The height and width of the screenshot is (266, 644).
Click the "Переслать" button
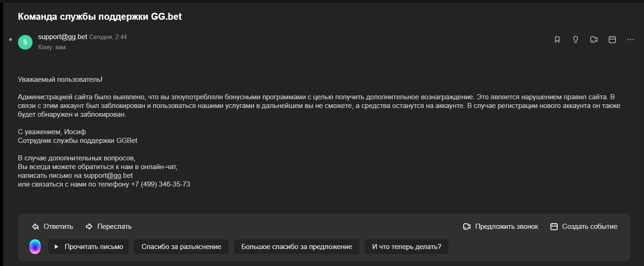[114, 226]
